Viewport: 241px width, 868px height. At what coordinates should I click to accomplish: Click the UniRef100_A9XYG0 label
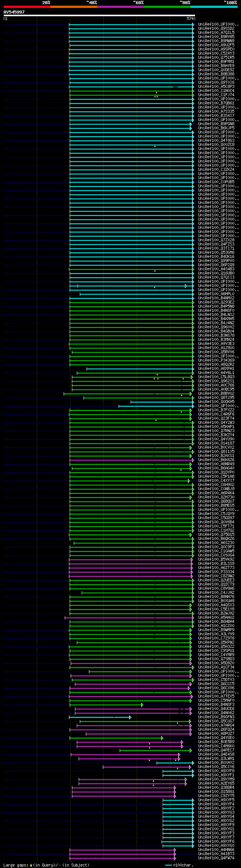coord(216,845)
